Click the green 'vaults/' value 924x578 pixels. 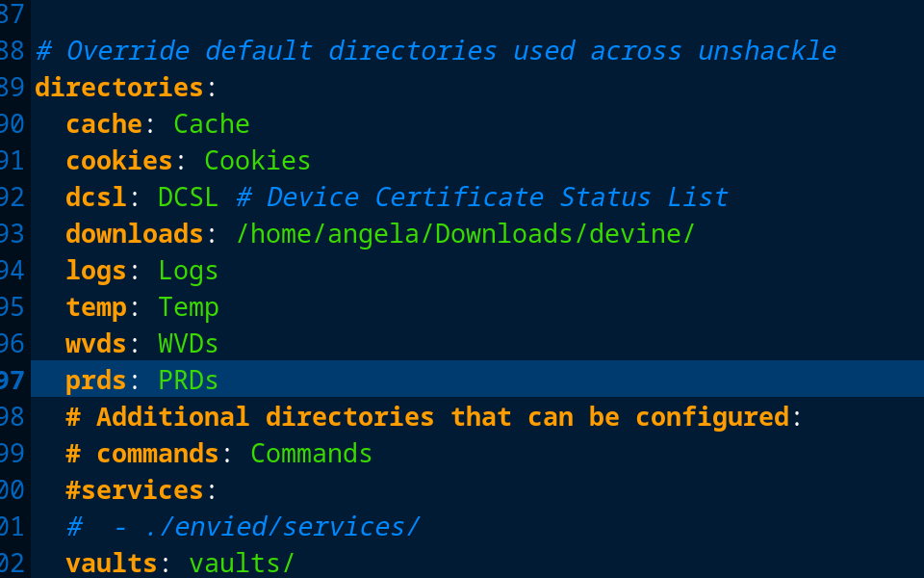[242, 564]
